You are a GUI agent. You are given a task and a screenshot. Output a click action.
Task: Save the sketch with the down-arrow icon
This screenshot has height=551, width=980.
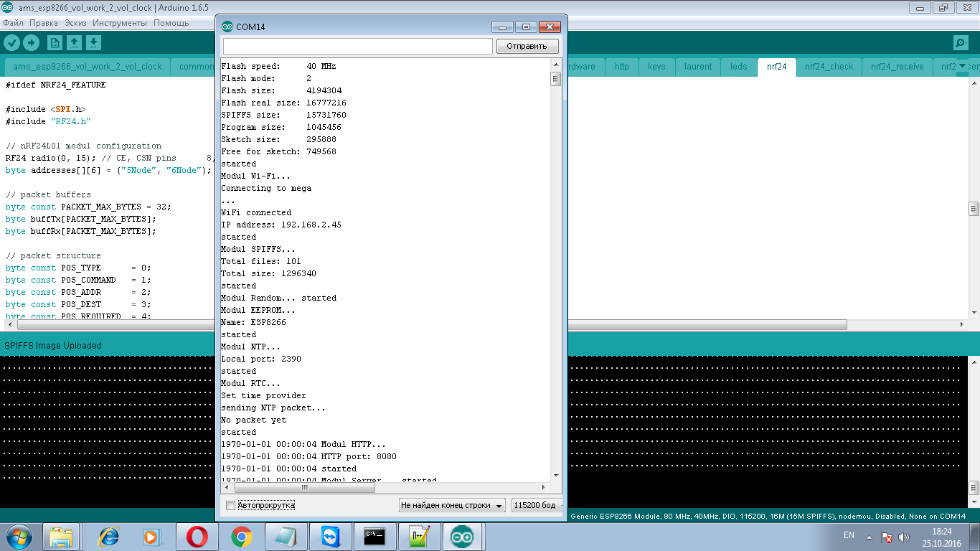point(93,42)
